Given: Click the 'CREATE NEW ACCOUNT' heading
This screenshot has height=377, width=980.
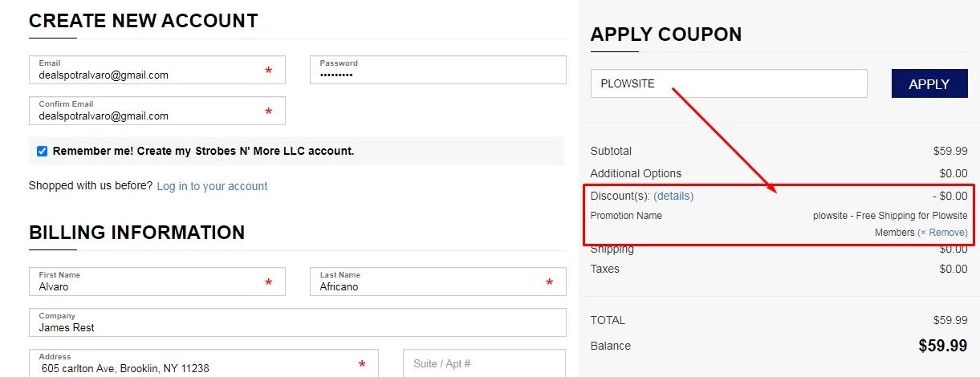Looking at the screenshot, I should pos(144,22).
